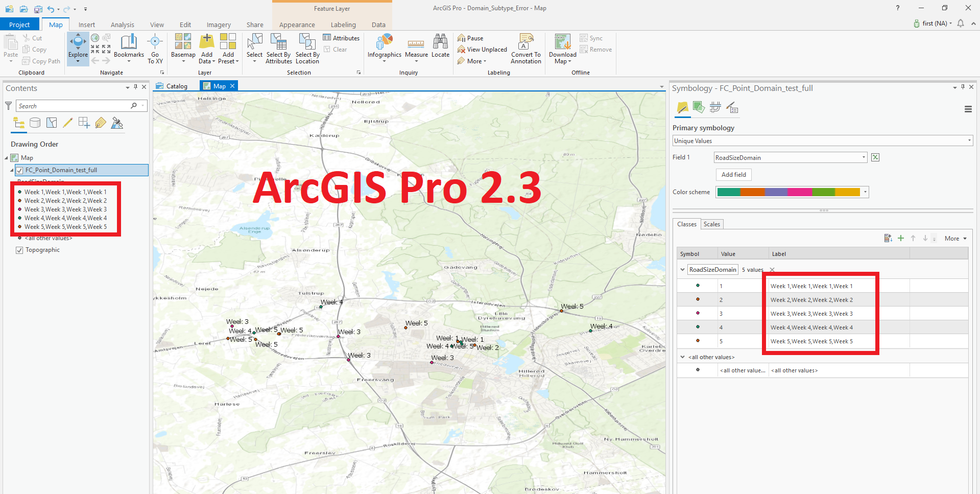This screenshot has width=980, height=494.
Task: Click Convert To Annotation
Action: pyautogui.click(x=526, y=49)
